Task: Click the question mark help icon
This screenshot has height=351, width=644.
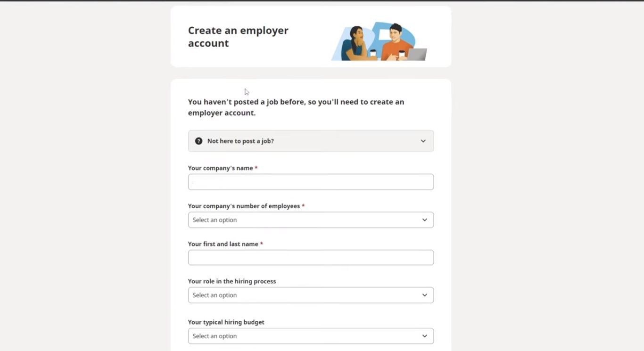Action: [x=198, y=141]
